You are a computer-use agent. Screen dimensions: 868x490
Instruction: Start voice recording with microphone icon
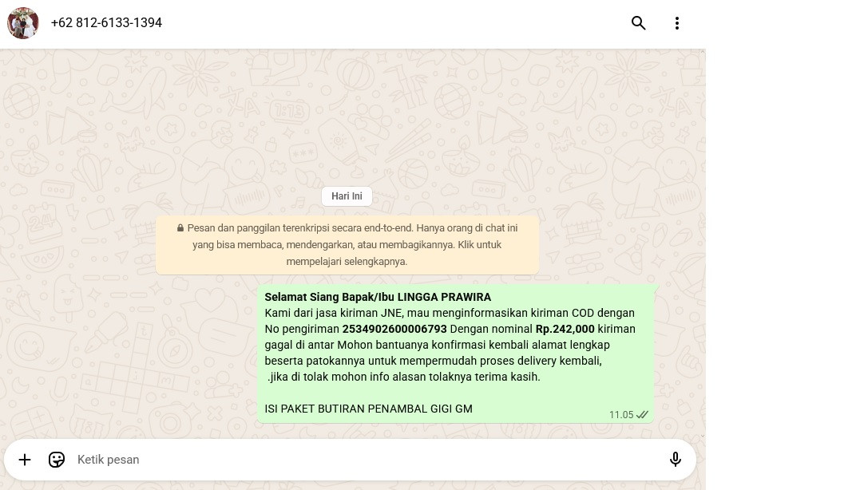[x=675, y=460]
